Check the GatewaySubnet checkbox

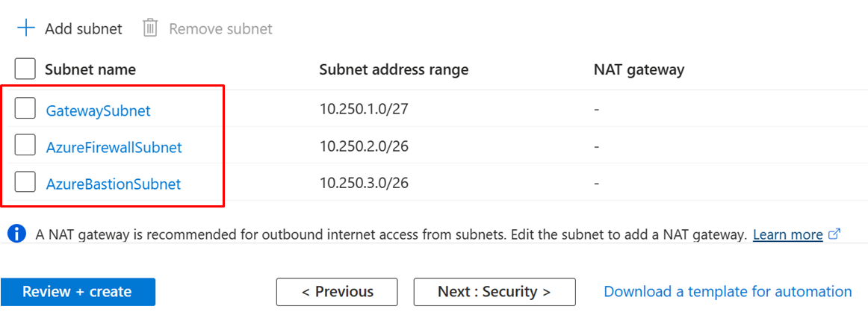[x=25, y=110]
